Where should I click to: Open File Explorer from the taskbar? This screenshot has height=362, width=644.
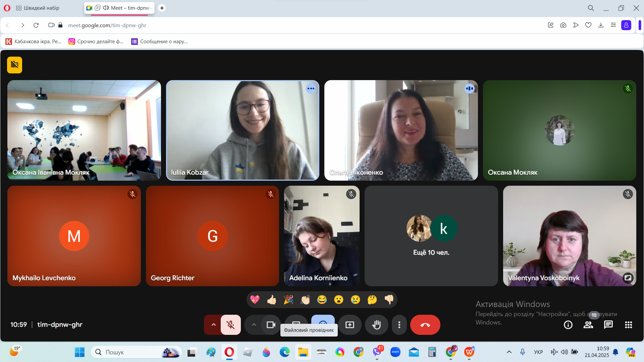(x=303, y=352)
